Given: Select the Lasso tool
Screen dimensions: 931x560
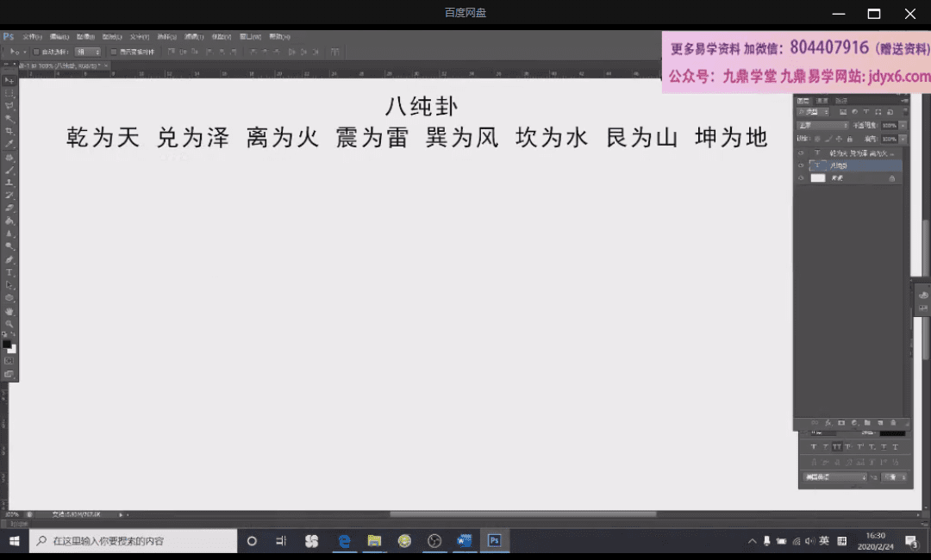Looking at the screenshot, I should tap(9, 105).
